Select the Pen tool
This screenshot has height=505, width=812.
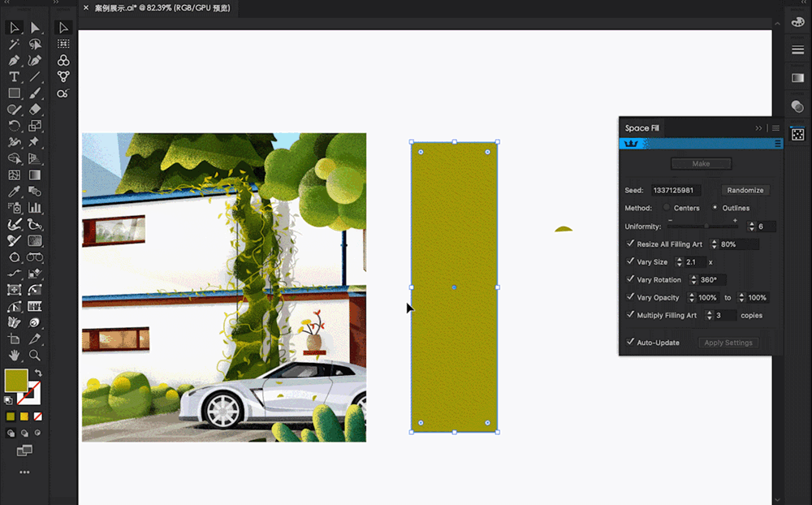(x=14, y=61)
